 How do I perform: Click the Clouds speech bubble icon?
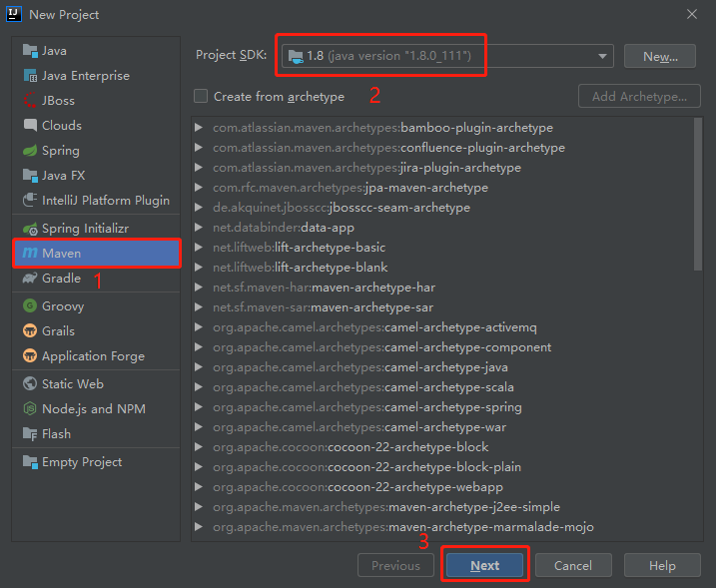30,125
